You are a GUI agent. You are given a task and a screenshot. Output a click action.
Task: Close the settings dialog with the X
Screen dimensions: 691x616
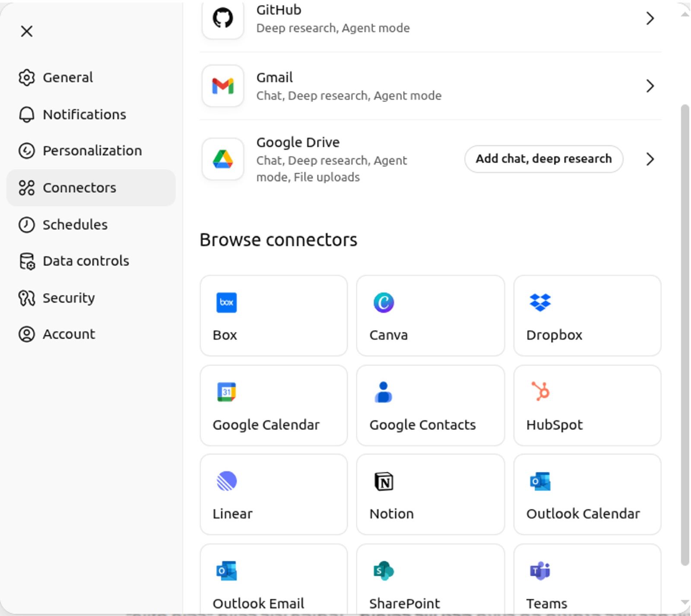27,31
